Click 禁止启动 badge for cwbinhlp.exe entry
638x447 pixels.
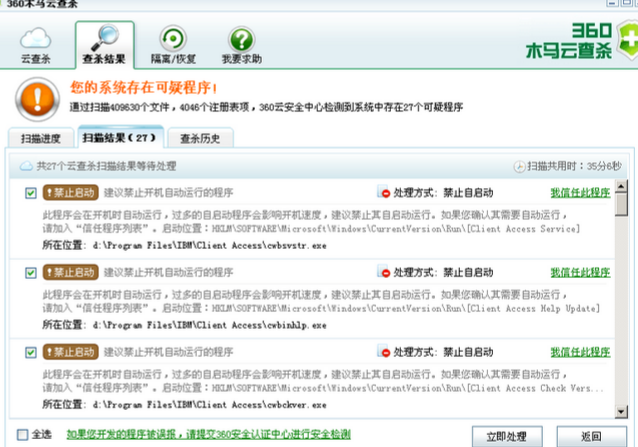pyautogui.click(x=70, y=272)
